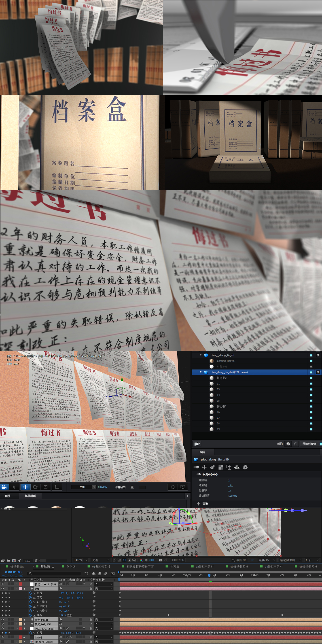Remove qiang_shang_tie_zhi model with its X button

click(318, 355)
